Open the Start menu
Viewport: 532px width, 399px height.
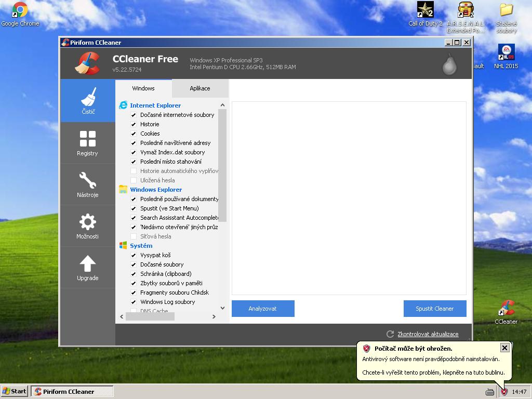[x=14, y=391]
